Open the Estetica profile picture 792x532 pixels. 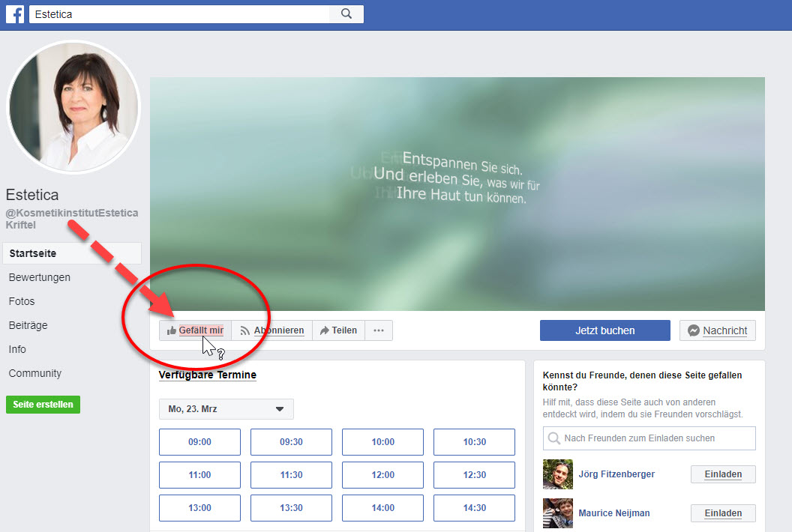[x=73, y=107]
